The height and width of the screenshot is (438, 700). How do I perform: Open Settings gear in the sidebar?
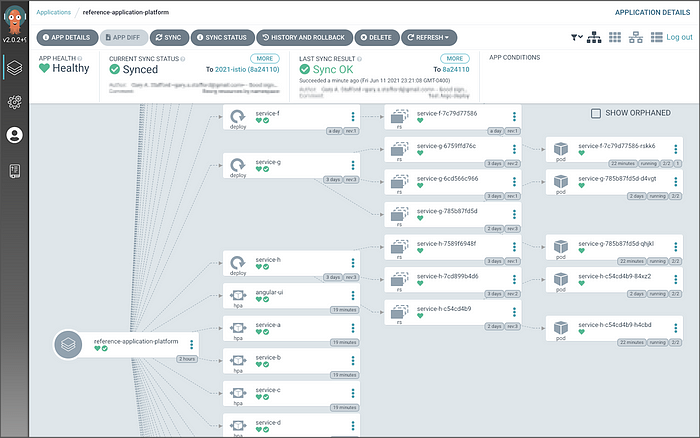coord(14,102)
